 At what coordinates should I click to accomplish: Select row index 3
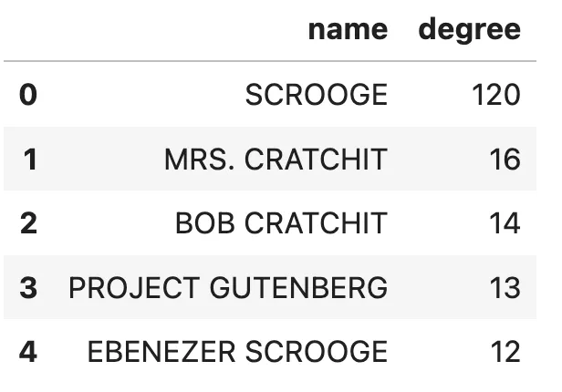pos(28,288)
